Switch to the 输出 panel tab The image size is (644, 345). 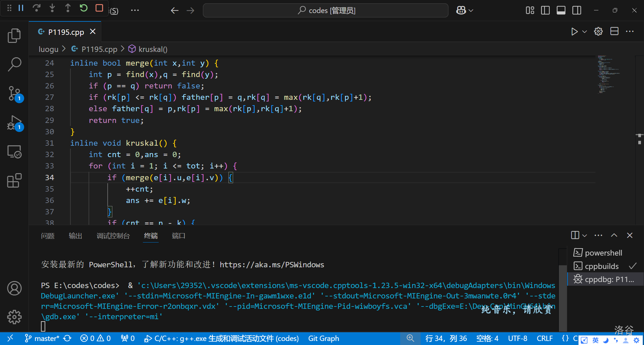tap(75, 236)
